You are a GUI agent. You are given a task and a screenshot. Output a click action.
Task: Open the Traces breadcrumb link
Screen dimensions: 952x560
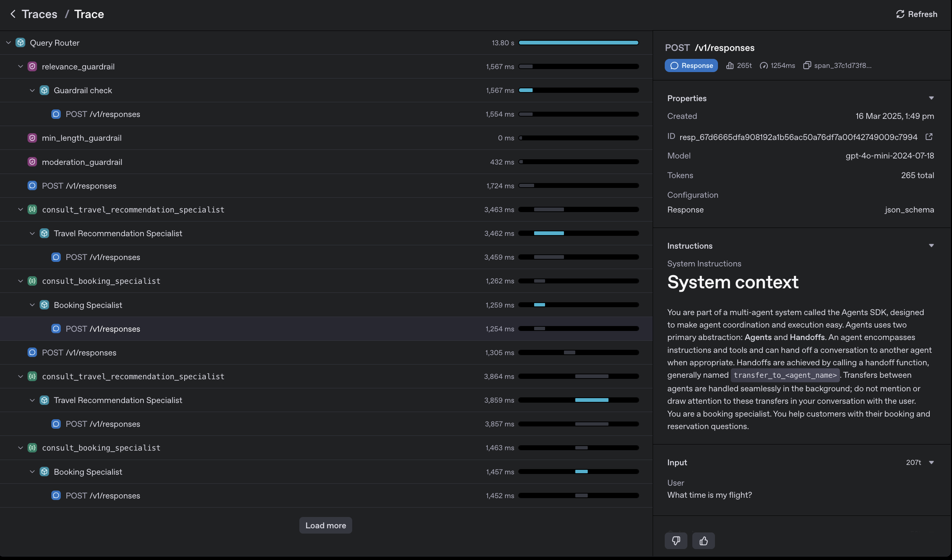click(x=39, y=14)
